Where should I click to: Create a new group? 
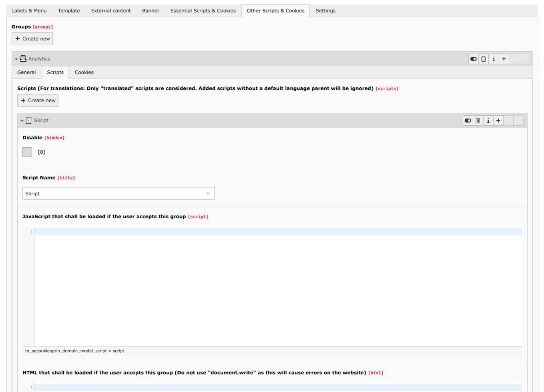[32, 38]
